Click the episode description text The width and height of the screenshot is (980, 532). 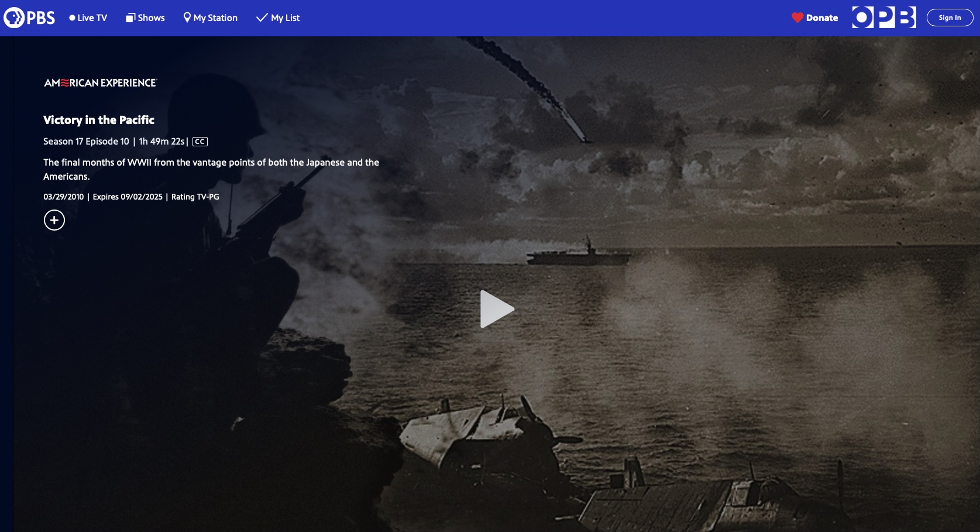pos(211,169)
